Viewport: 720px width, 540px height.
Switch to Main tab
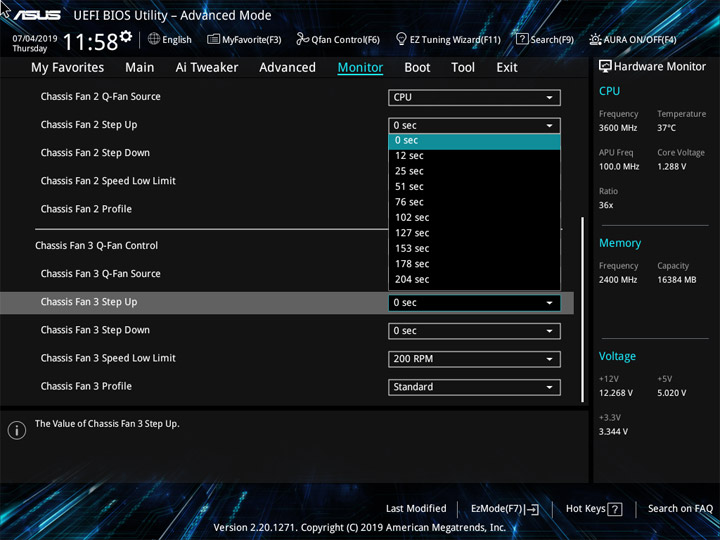click(140, 68)
